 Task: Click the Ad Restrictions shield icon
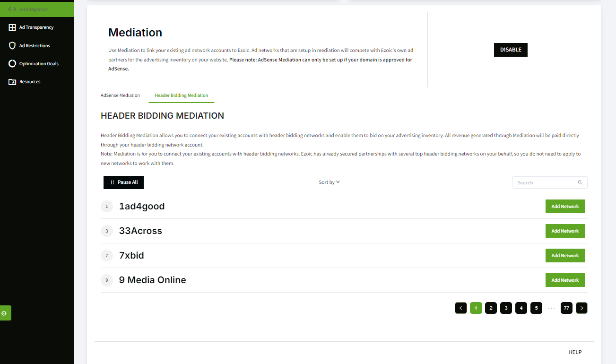tap(12, 46)
